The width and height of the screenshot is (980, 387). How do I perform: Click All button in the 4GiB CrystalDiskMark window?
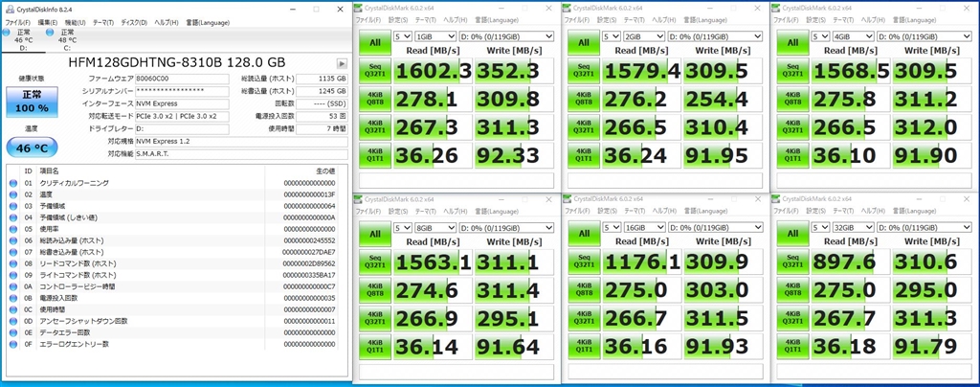[792, 42]
